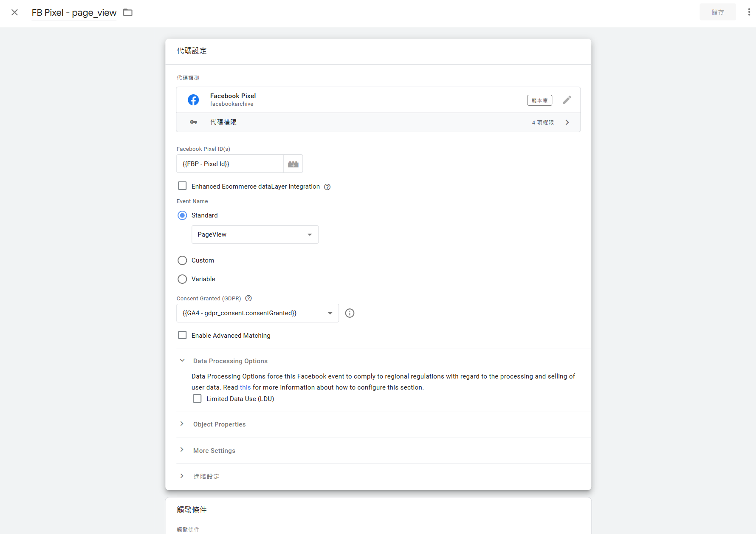Open the Consent Granted variable dropdown

tap(330, 313)
